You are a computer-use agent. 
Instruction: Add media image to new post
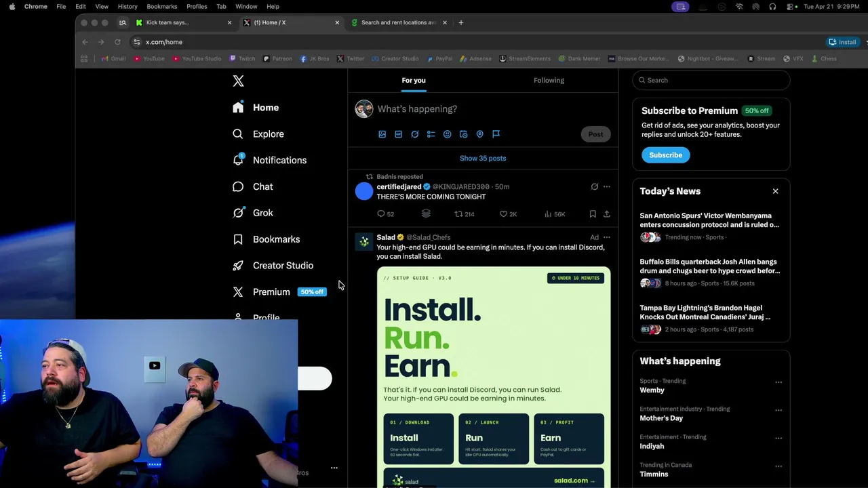[382, 134]
